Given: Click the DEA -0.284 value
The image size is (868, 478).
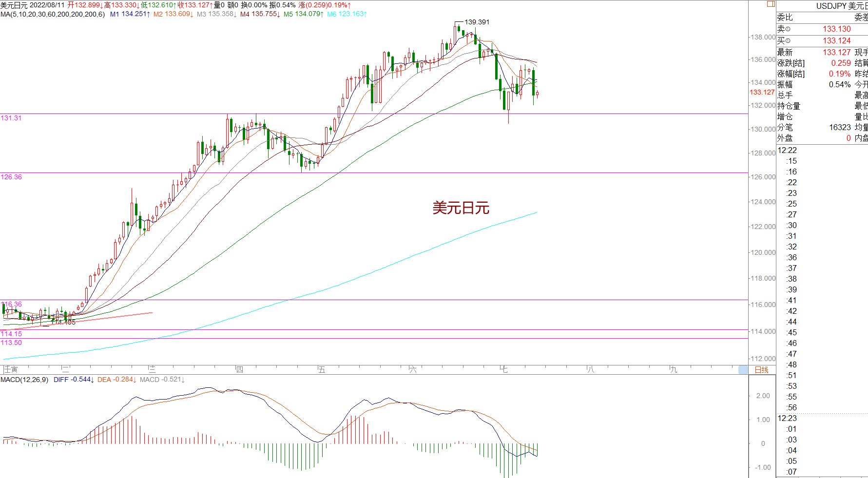Looking at the screenshot, I should point(117,380).
